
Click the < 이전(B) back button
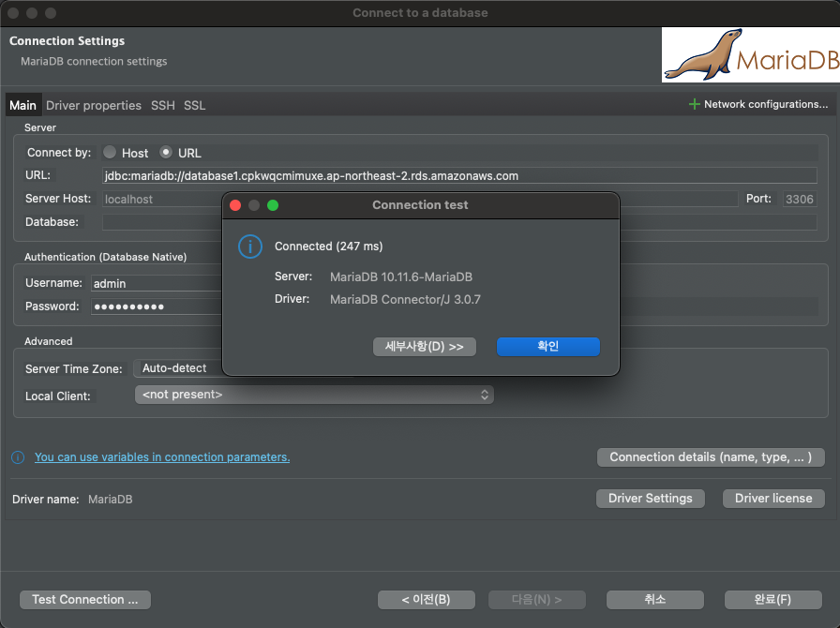427,600
